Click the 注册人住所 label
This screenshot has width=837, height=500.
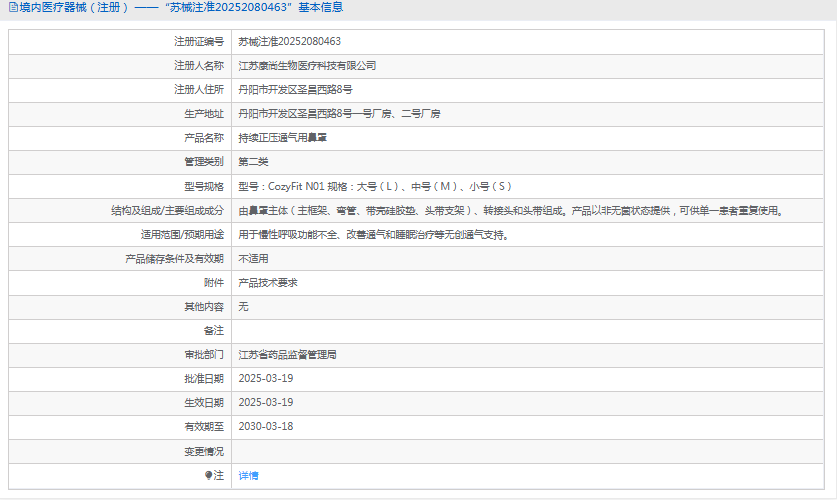[199, 90]
